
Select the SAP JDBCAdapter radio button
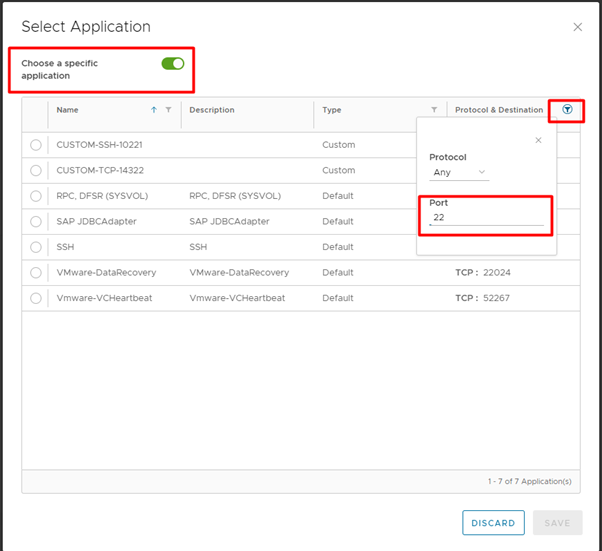click(x=36, y=222)
